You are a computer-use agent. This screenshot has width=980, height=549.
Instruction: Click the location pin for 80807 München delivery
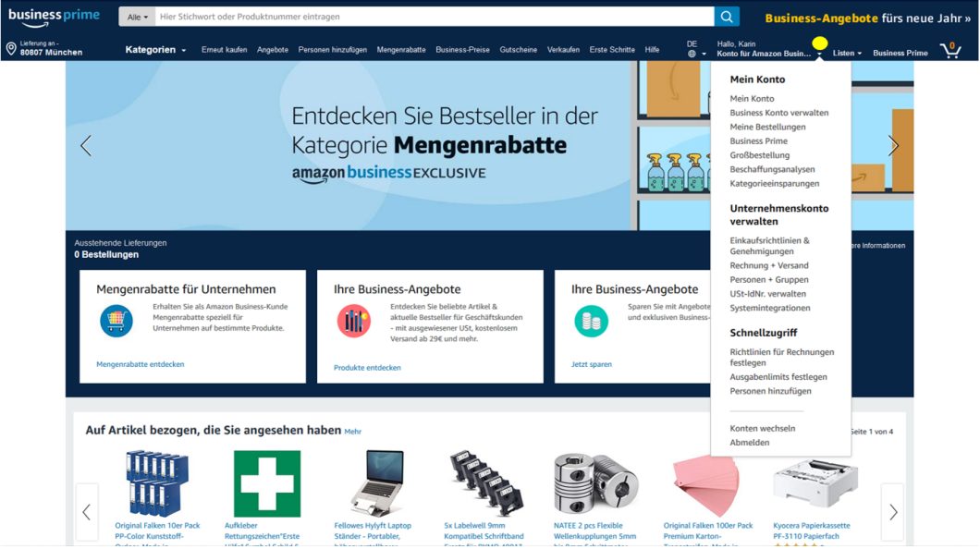(10, 46)
